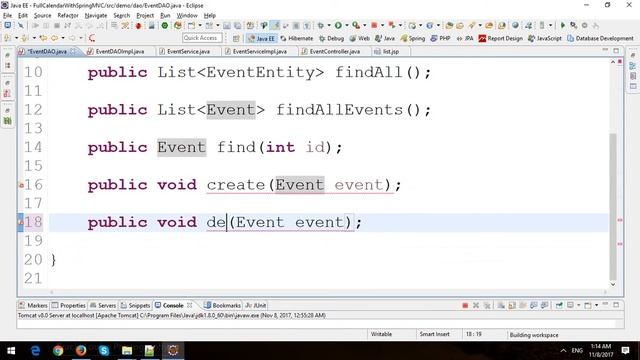Click the error marker on line 16
Image resolution: width=640 pixels, height=360 pixels.
(x=21, y=185)
